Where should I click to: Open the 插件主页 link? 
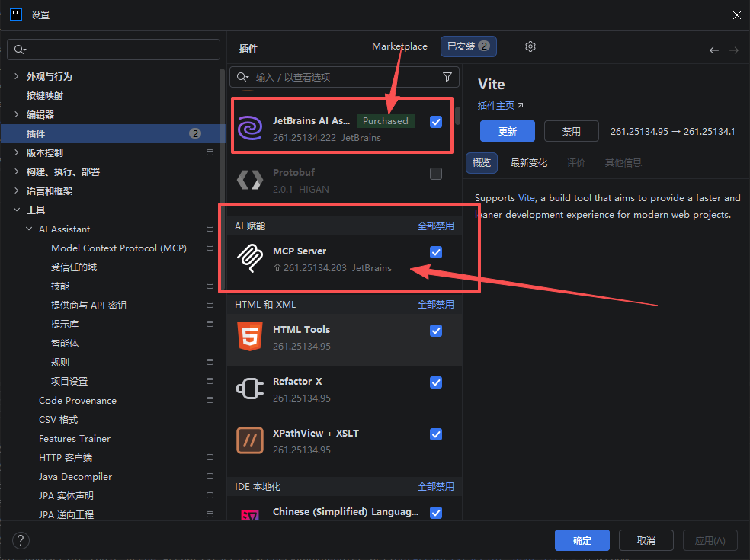(500, 106)
